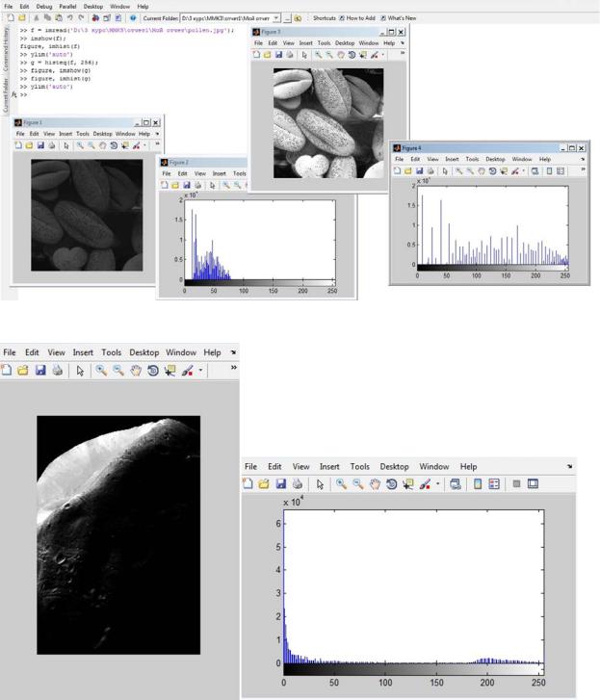Click Redo icon in MATLAB main toolbar
The image size is (600, 700).
(81, 18)
